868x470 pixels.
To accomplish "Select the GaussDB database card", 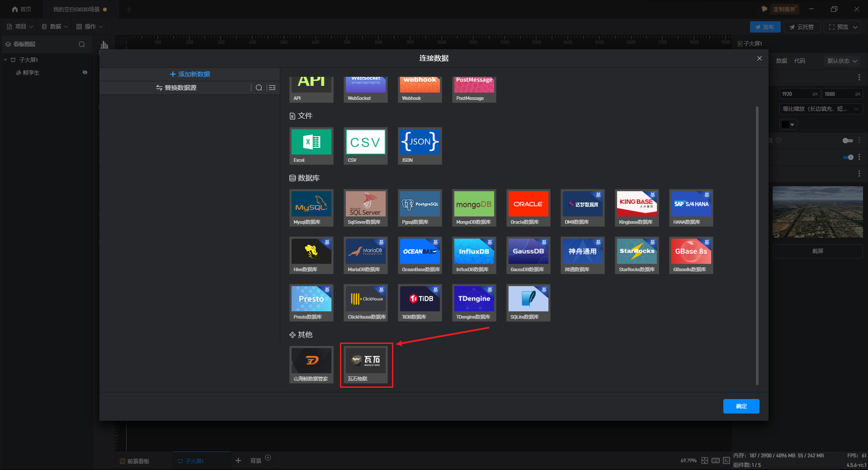I will (x=528, y=255).
